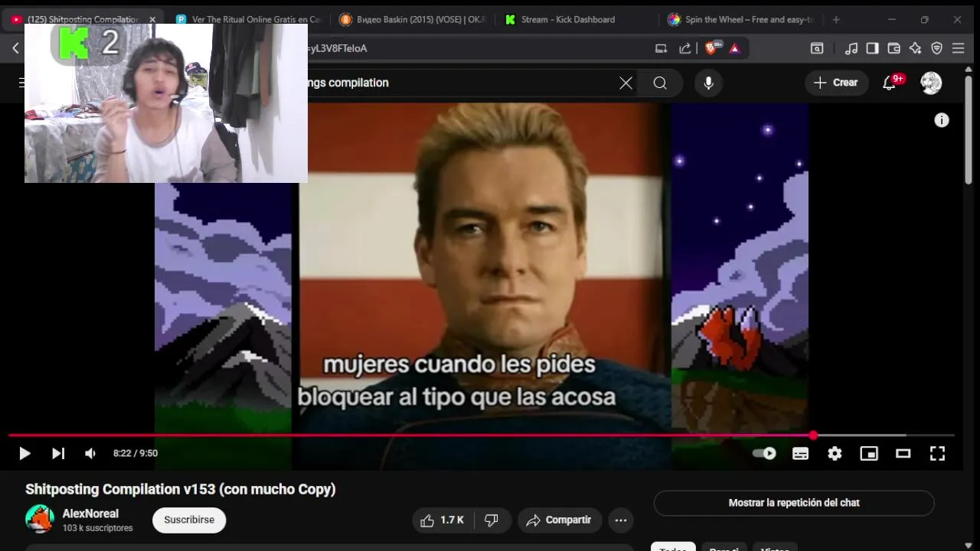Click Mostrar la repetición del chat
The height and width of the screenshot is (551, 980).
794,503
